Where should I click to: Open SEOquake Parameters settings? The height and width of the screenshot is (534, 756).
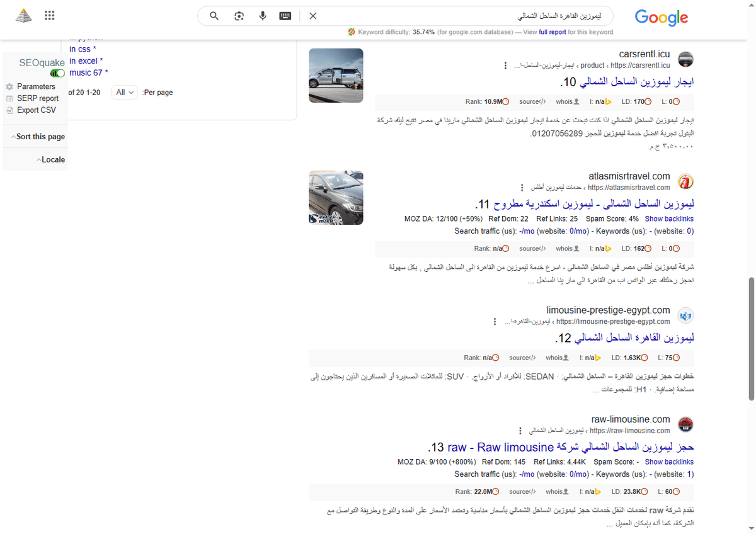tap(37, 86)
